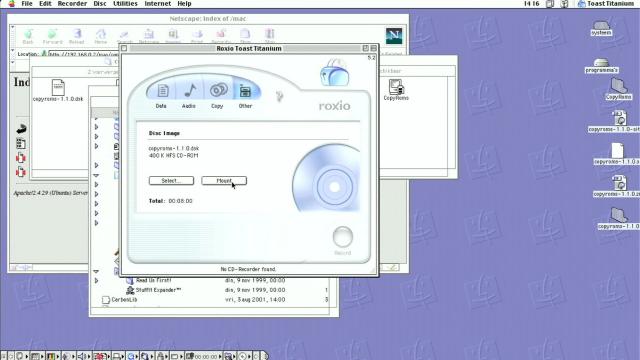Open the Utilities menu
Screen dimensions: 640x360
pyautogui.click(x=125, y=4)
